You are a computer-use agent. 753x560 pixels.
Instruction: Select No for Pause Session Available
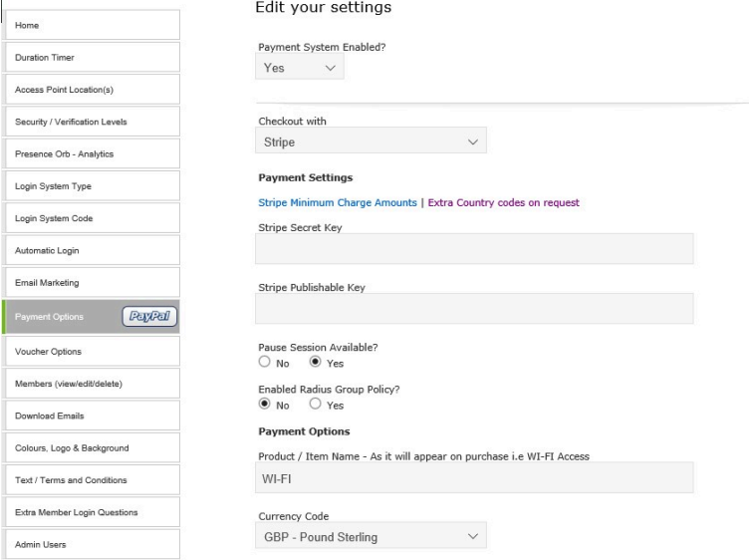click(265, 363)
